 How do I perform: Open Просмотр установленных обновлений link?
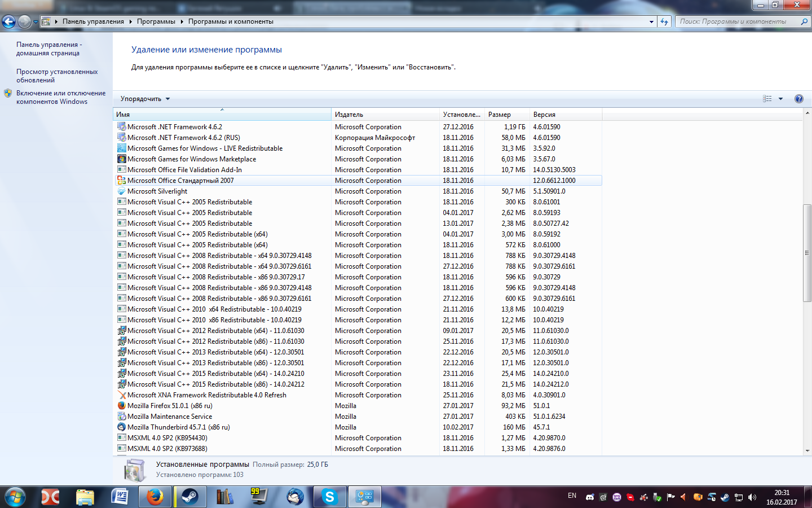point(57,76)
